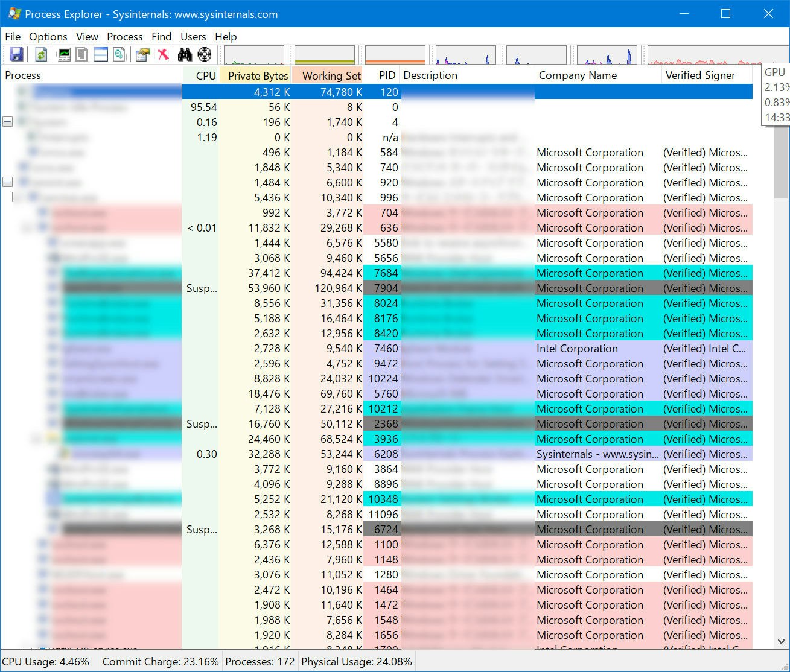Open the Process menu

(x=125, y=37)
